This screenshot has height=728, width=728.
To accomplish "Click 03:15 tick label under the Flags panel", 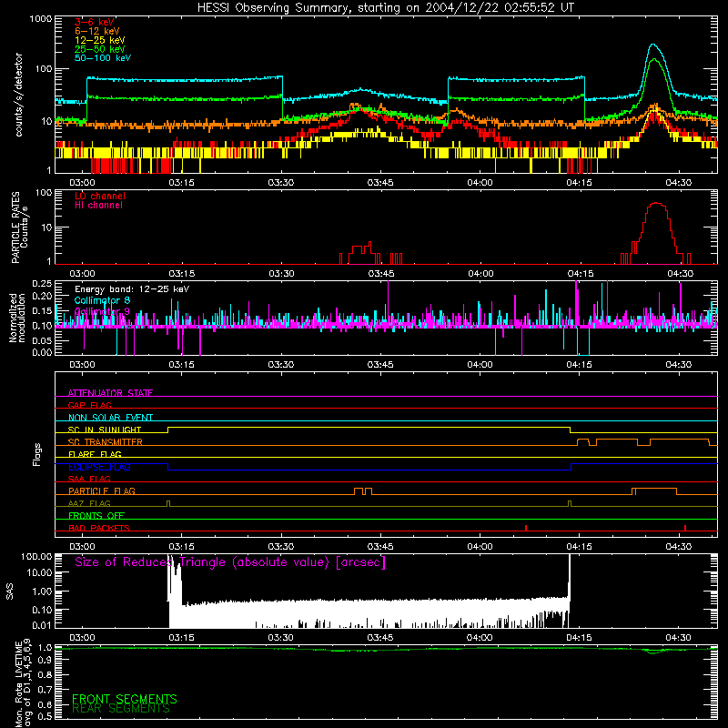I will [x=181, y=547].
